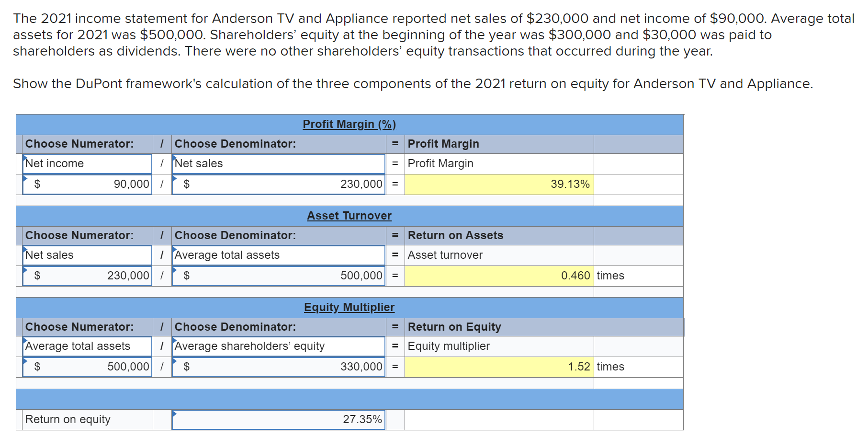Open the Net sales numerator dropdown in Asset Turnover

tap(87, 255)
